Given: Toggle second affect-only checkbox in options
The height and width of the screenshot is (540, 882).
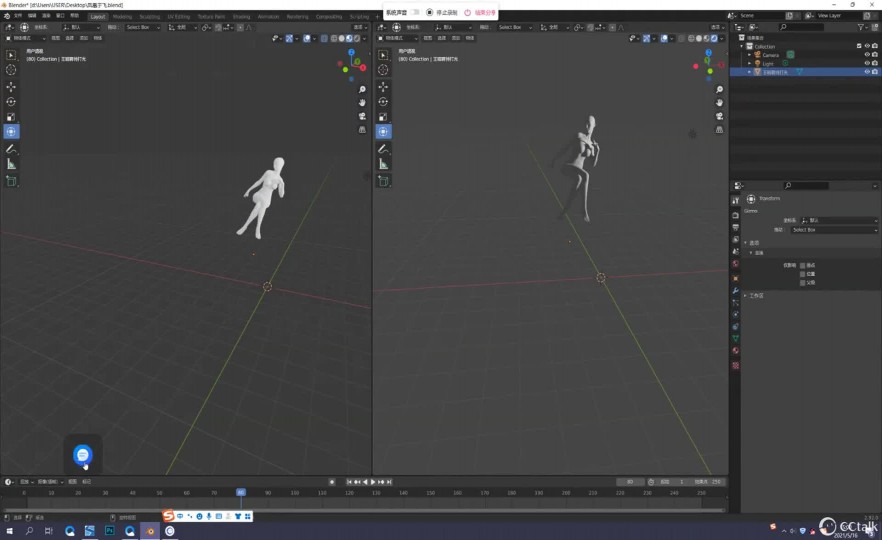Looking at the screenshot, I should 803,274.
